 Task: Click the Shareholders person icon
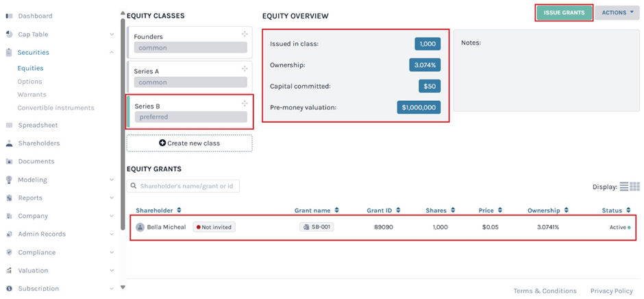click(x=9, y=143)
